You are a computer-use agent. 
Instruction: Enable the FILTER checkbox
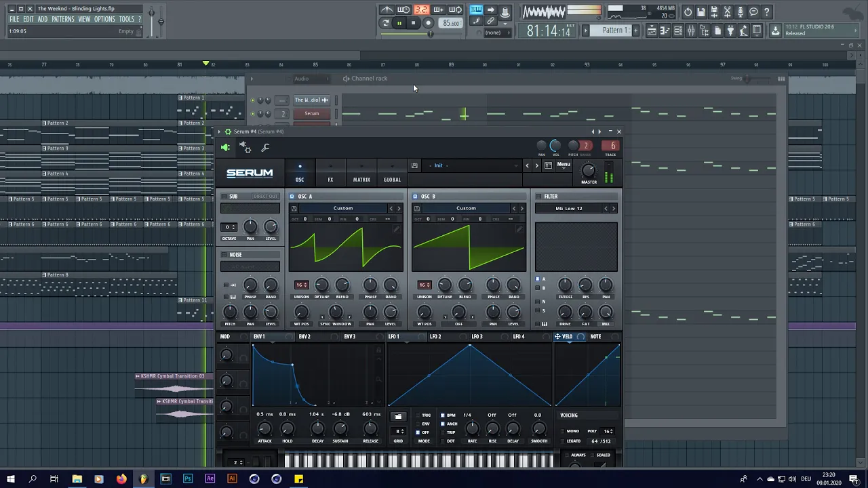538,197
